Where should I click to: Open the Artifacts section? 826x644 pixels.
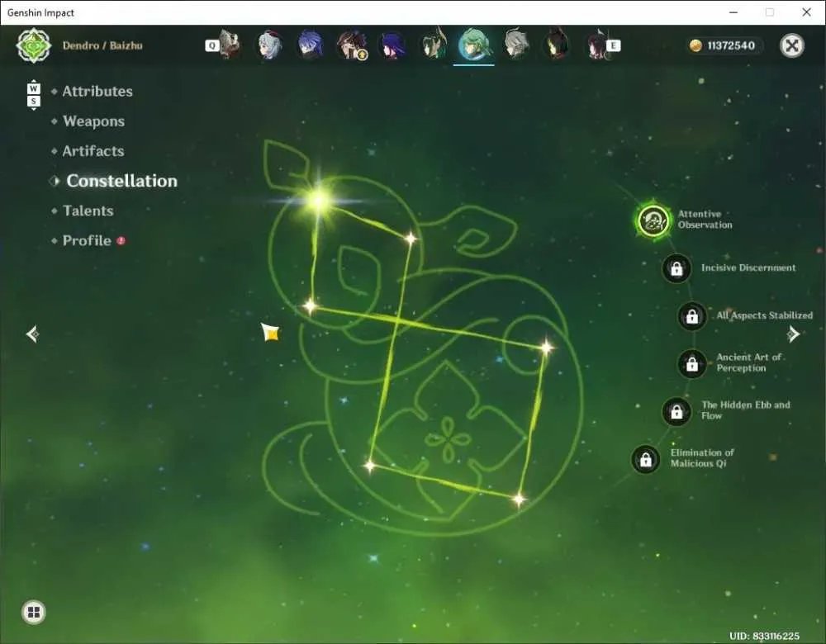[x=93, y=151]
